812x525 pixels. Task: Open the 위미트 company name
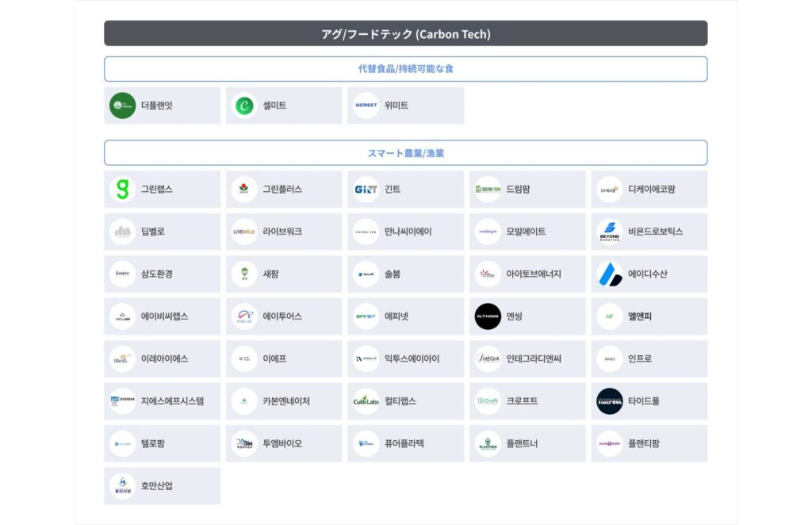coord(396,105)
